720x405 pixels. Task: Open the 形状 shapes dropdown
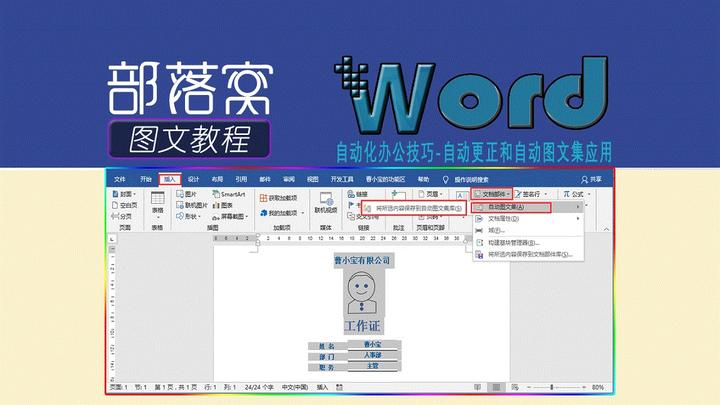pos(189,216)
